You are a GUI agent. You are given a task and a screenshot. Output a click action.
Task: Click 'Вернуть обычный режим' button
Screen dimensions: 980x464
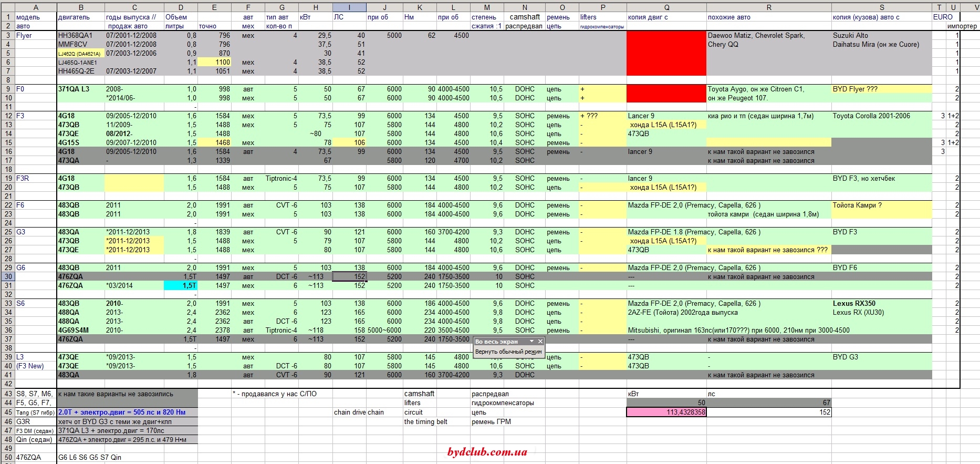(508, 352)
